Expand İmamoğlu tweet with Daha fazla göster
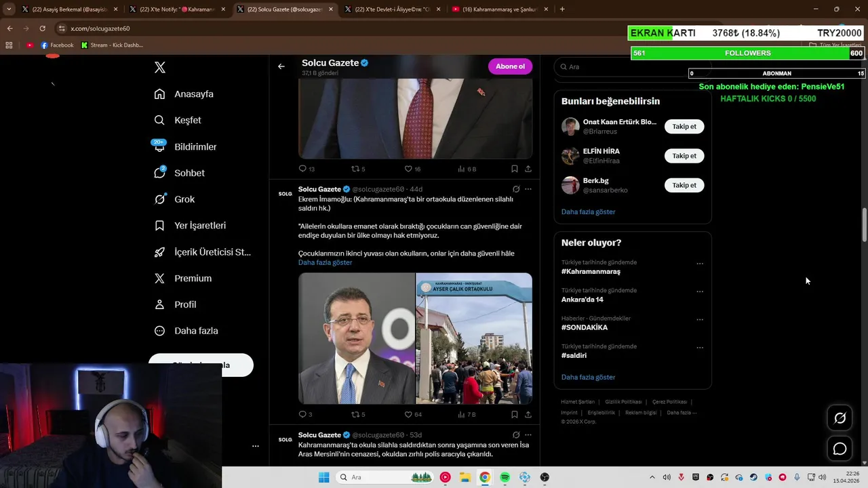868x488 pixels. pyautogui.click(x=325, y=262)
